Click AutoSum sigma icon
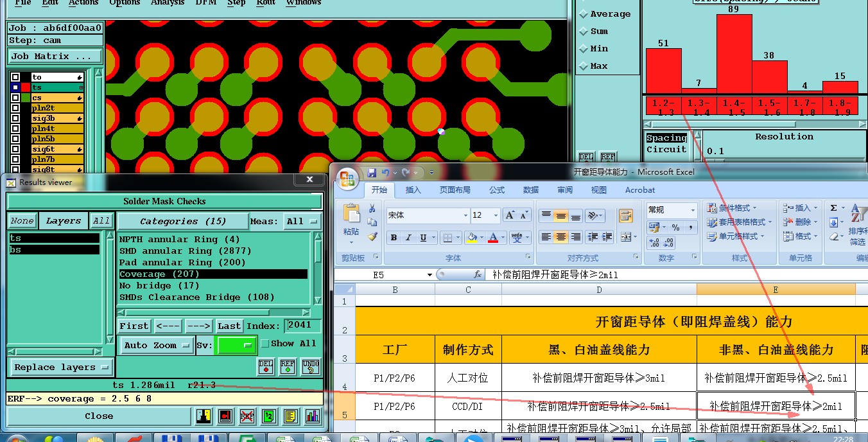The width and height of the screenshot is (868, 442). (x=833, y=208)
